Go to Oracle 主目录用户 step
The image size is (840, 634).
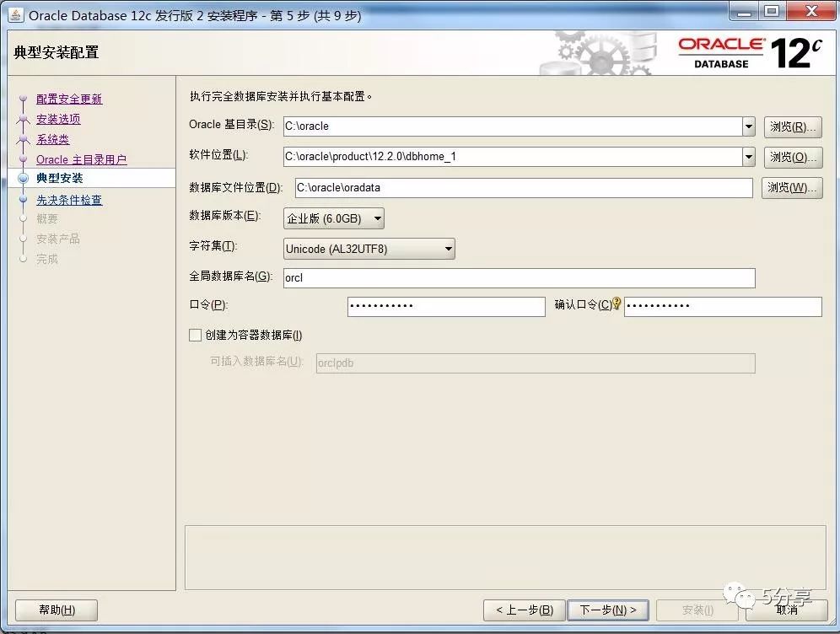click(x=82, y=159)
